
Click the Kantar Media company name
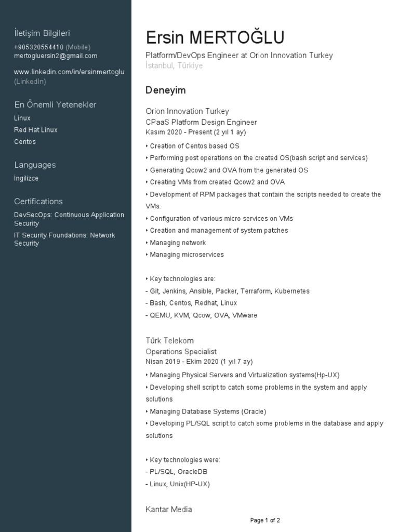pos(169,510)
